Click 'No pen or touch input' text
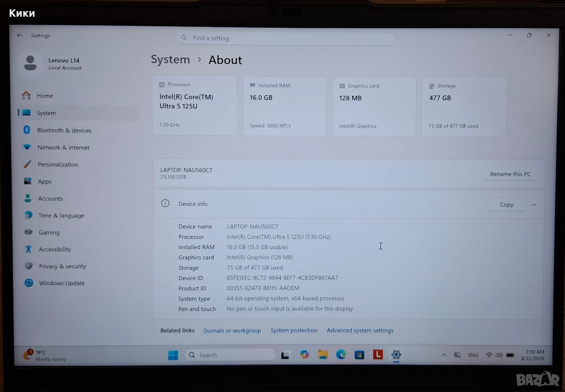Viewport: 565px width, 392px height. tap(290, 309)
